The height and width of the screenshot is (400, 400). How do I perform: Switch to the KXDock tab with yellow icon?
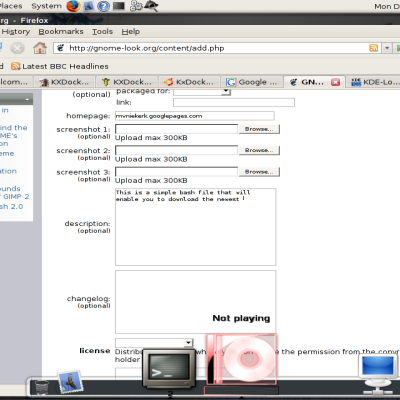[x=126, y=82]
